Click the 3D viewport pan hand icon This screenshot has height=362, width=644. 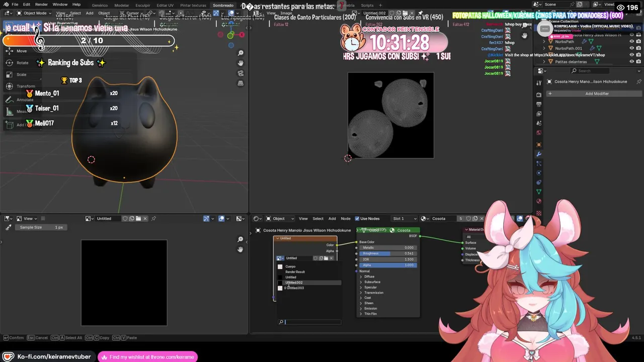coord(240,63)
